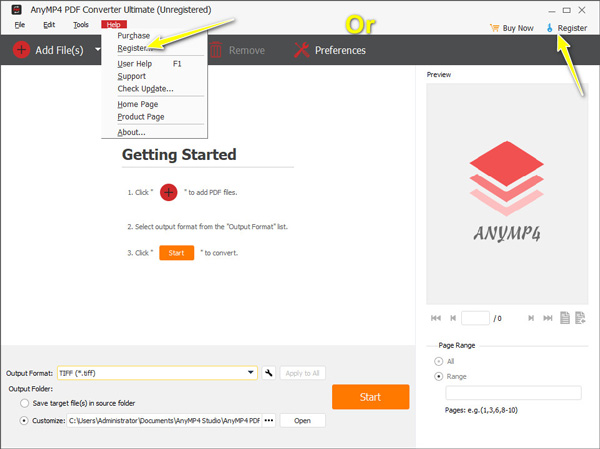Go to last page in preview
This screenshot has height=449, width=600.
548,318
